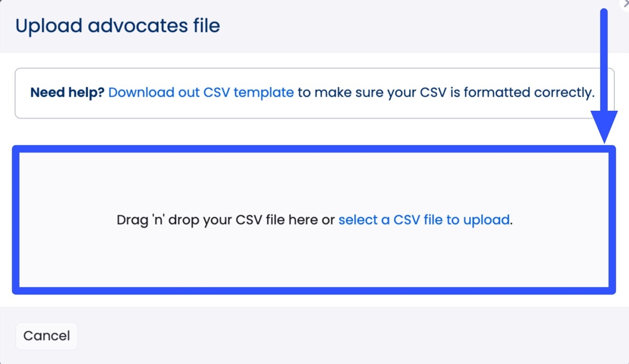Click select a CSV file to upload
Viewport: 629px width, 364px height.
(424, 220)
